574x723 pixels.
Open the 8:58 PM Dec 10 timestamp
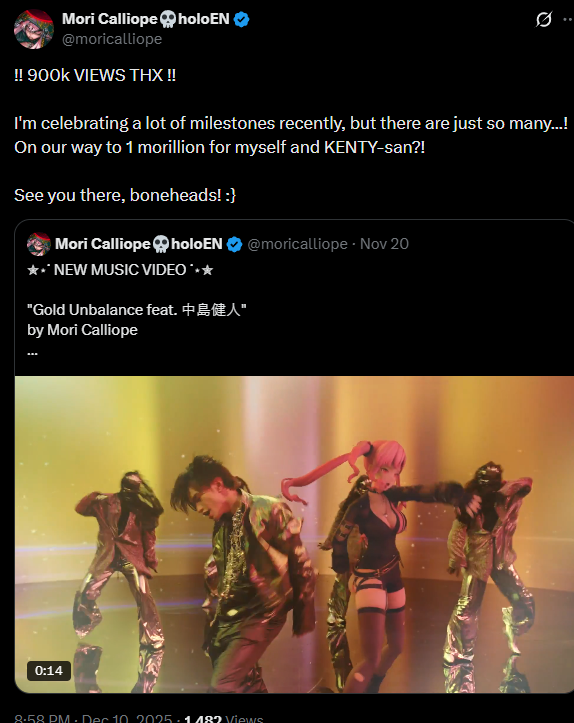(x=93, y=718)
